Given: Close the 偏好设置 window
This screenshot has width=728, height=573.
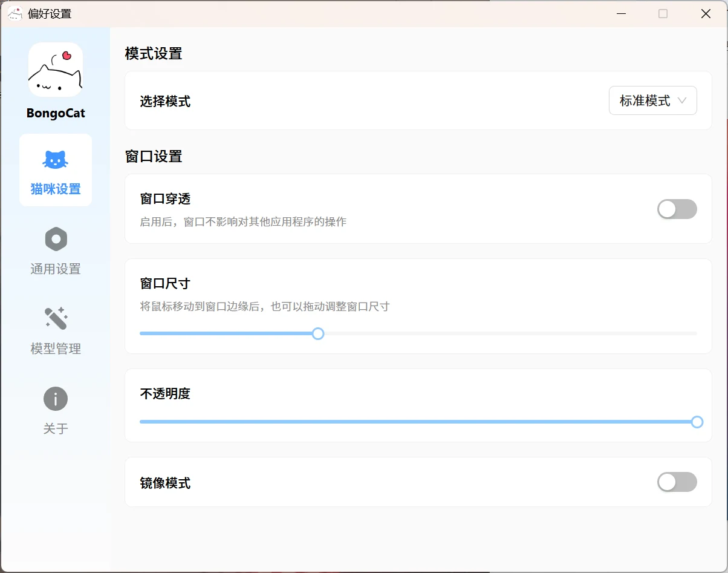Looking at the screenshot, I should 706,13.
